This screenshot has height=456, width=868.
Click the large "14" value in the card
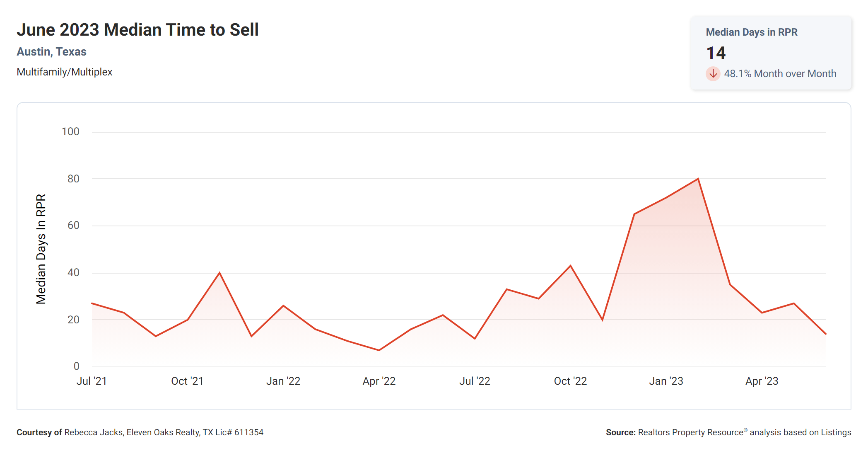tap(716, 53)
